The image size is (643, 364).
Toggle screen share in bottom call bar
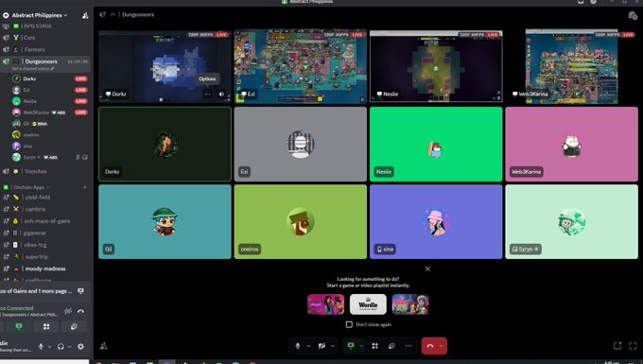[x=351, y=345]
